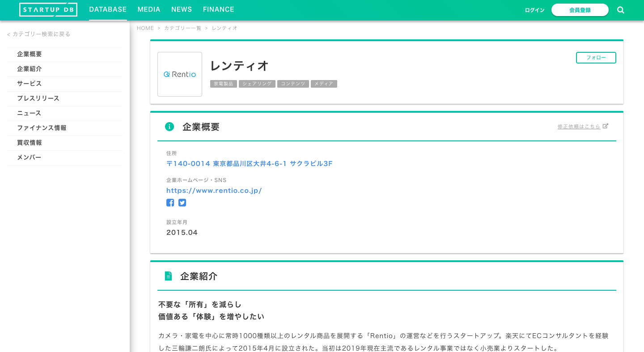The height and width of the screenshot is (352, 644).
Task: Return via カテゴリー検索に戻る back link
Action: point(38,34)
